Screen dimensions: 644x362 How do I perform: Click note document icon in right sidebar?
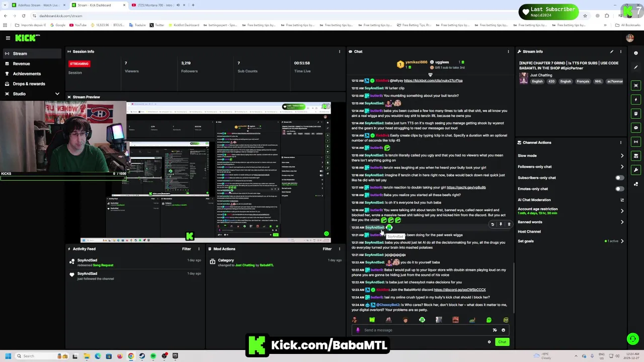pyautogui.click(x=636, y=114)
